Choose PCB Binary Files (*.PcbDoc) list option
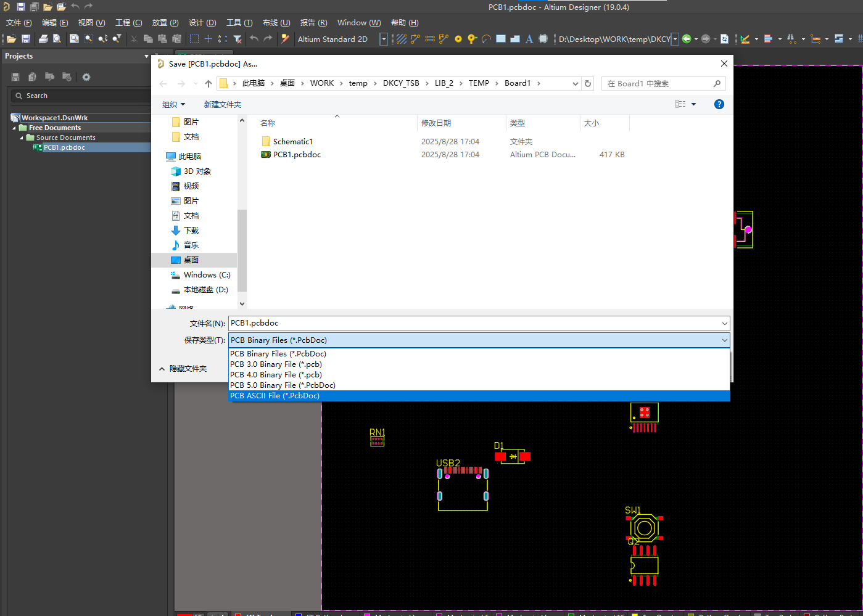 [479, 354]
